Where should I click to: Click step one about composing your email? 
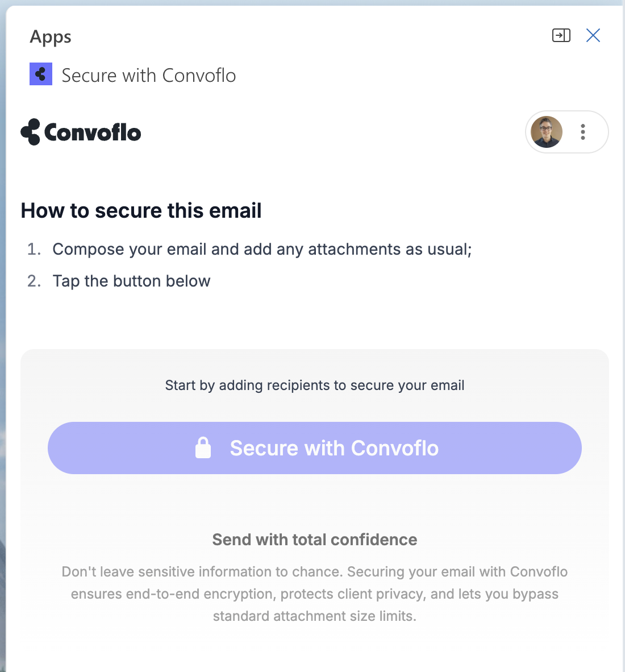(262, 249)
